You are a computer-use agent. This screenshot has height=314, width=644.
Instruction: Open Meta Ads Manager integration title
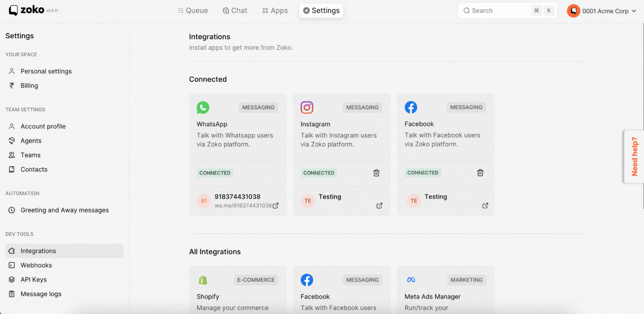click(x=432, y=296)
